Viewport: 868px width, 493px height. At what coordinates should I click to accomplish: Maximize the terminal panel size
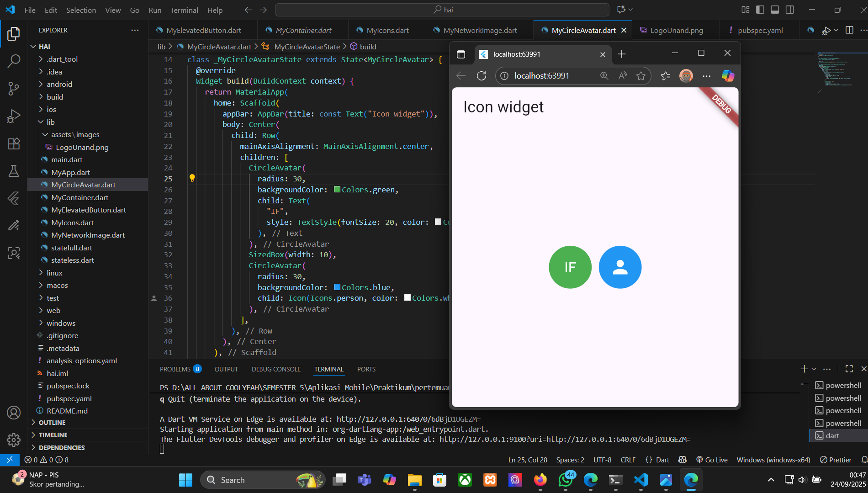849,369
